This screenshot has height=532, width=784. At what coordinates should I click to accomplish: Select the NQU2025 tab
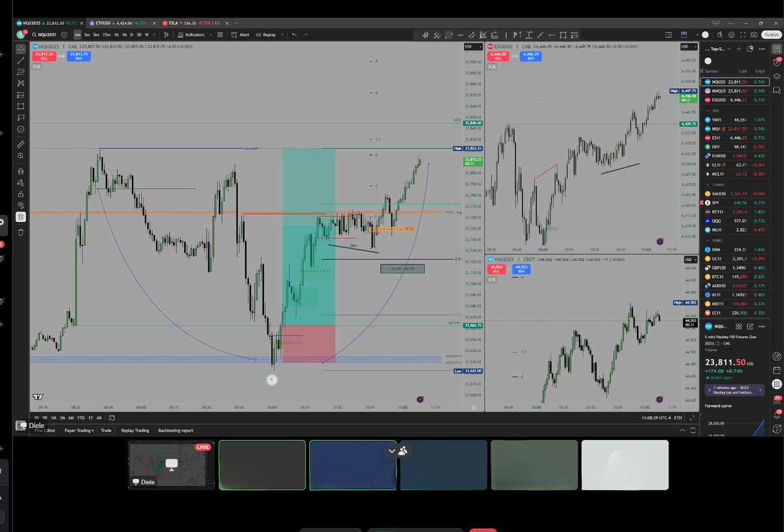pos(49,22)
